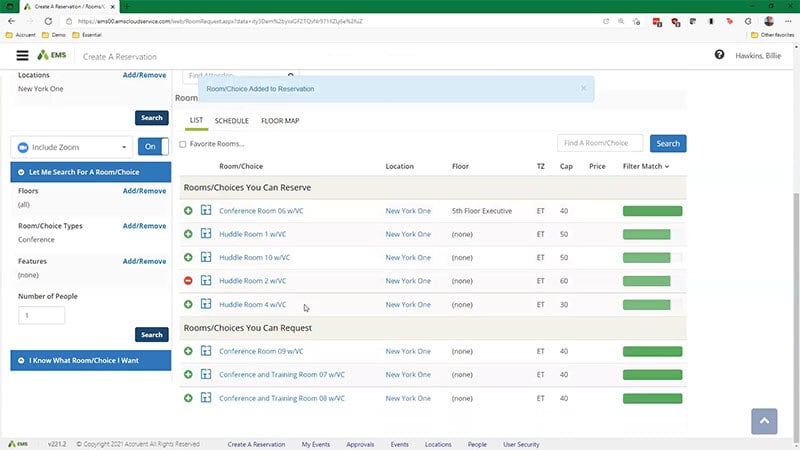Open the FLOOR MAP tab
The width and height of the screenshot is (800, 450).
point(280,121)
